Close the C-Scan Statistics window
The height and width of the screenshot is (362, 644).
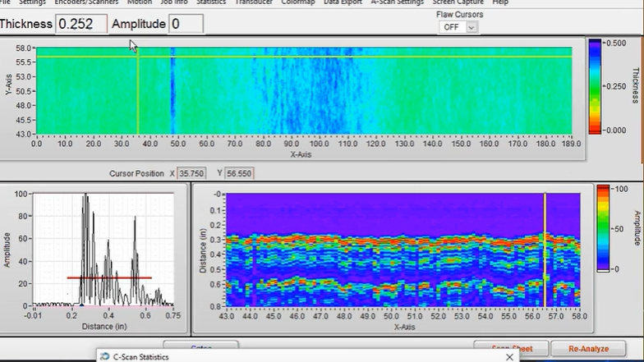[509, 356]
